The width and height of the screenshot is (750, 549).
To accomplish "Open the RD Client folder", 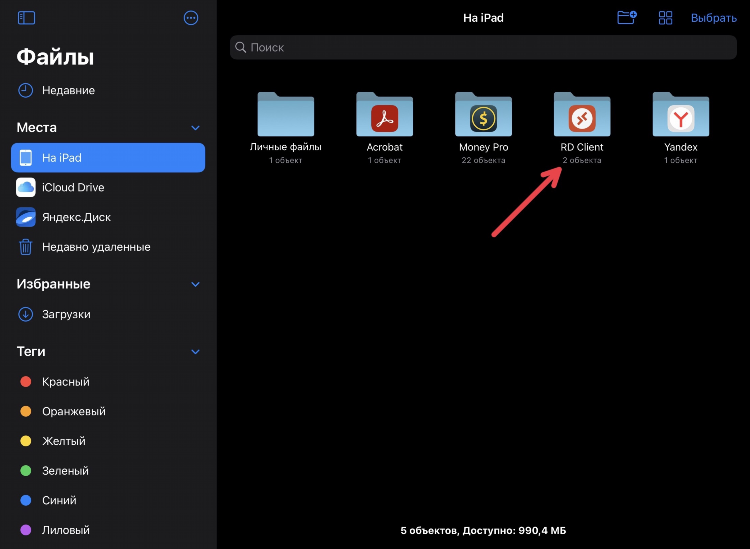I will coord(582,114).
